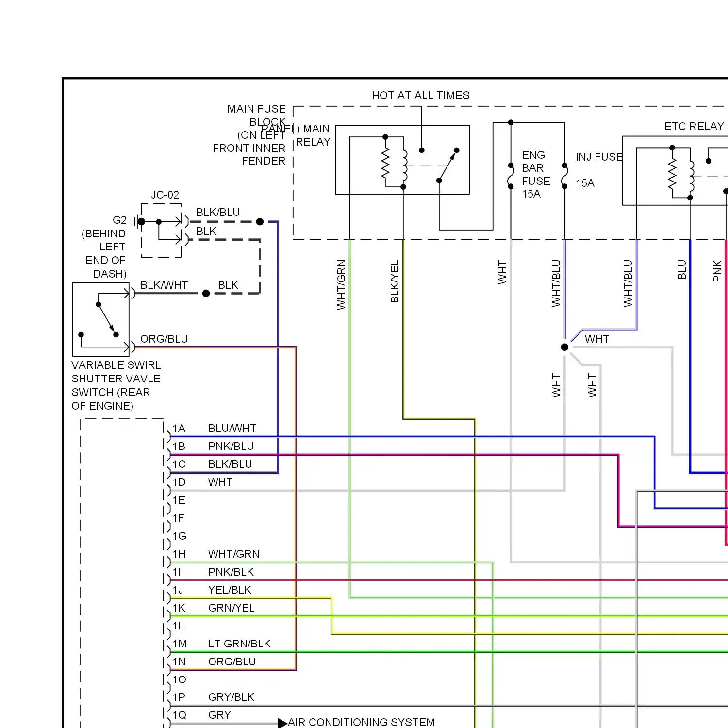Click the "LT GRN/BLK" wire color text

pos(239,644)
